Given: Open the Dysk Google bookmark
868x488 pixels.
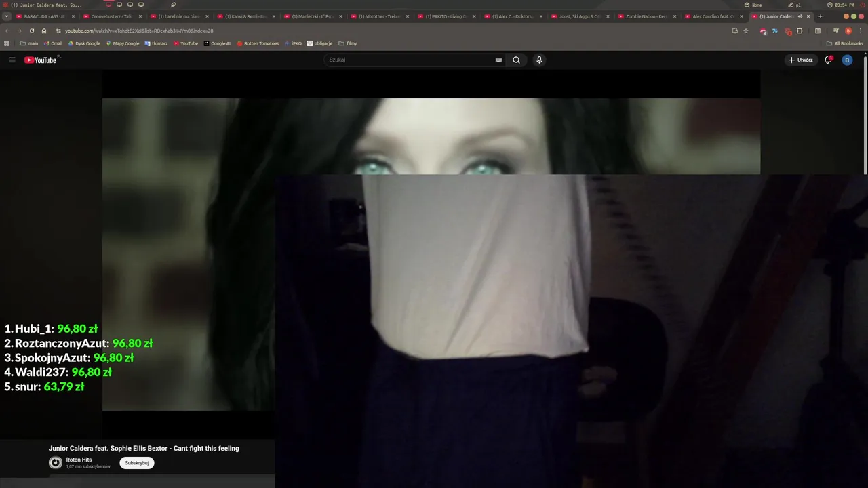Looking at the screenshot, I should pos(84,43).
